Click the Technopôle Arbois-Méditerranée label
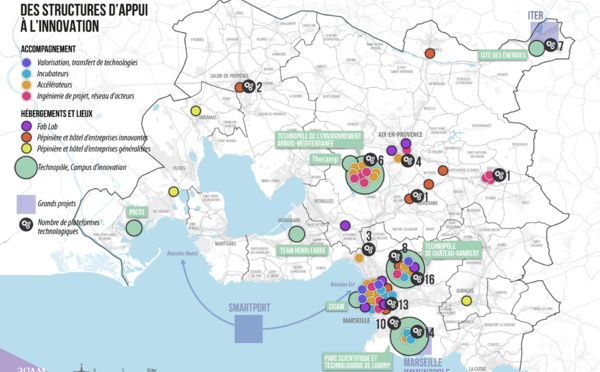 click(319, 140)
